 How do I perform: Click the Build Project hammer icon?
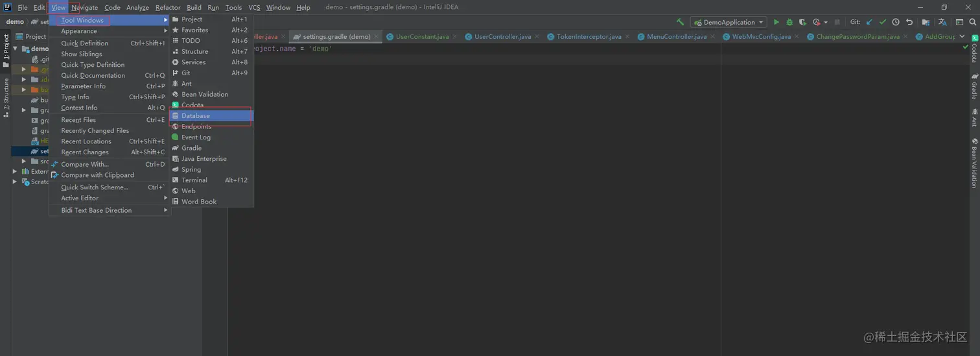(x=680, y=22)
